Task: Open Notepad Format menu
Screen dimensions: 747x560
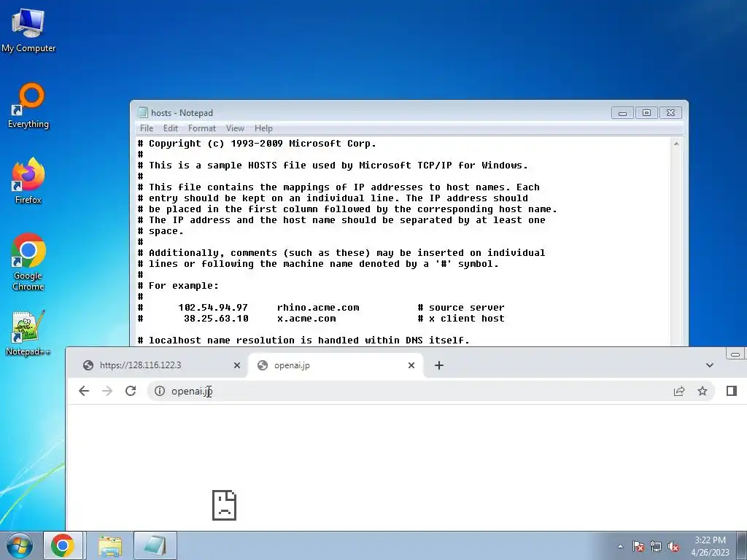Action: point(202,128)
